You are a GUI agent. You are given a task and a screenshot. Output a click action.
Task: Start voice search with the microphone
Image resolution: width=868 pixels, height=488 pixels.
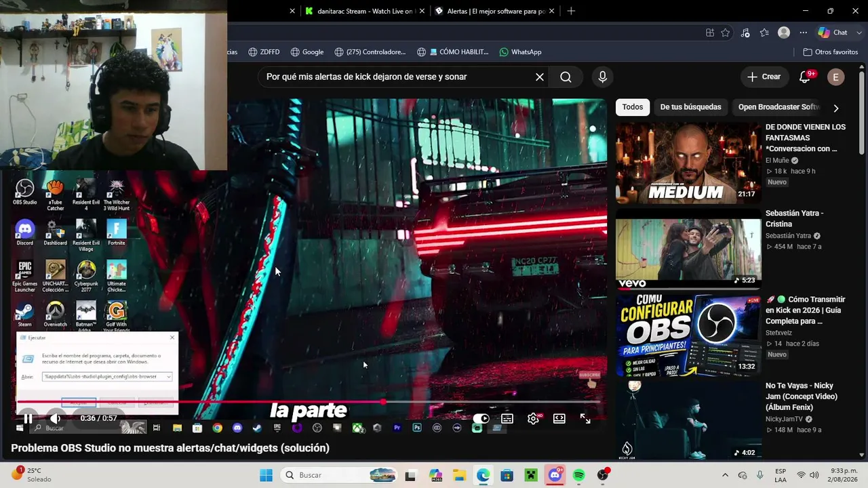point(602,77)
